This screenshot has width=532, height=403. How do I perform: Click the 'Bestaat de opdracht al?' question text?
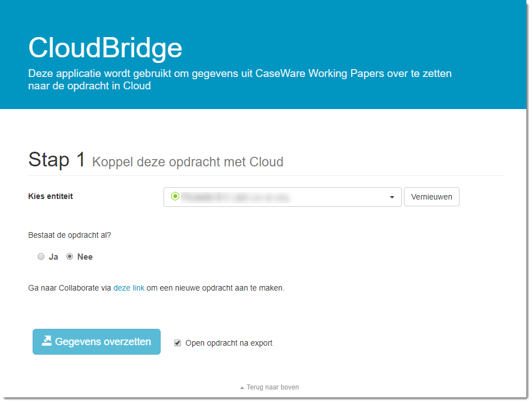click(70, 236)
